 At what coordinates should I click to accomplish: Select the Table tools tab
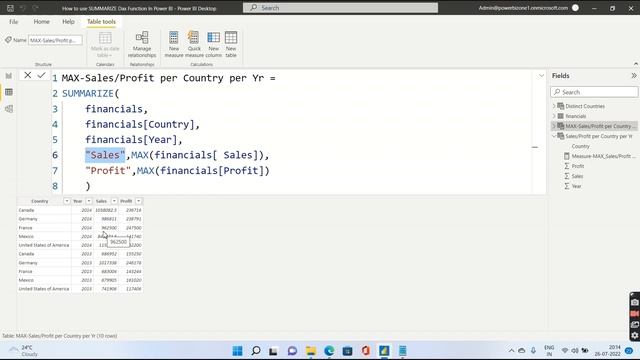101,22
